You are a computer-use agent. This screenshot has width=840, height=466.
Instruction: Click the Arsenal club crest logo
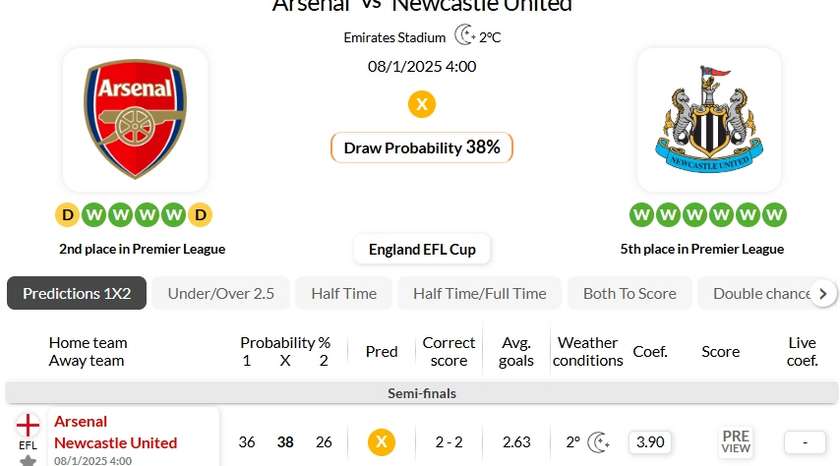tap(135, 118)
